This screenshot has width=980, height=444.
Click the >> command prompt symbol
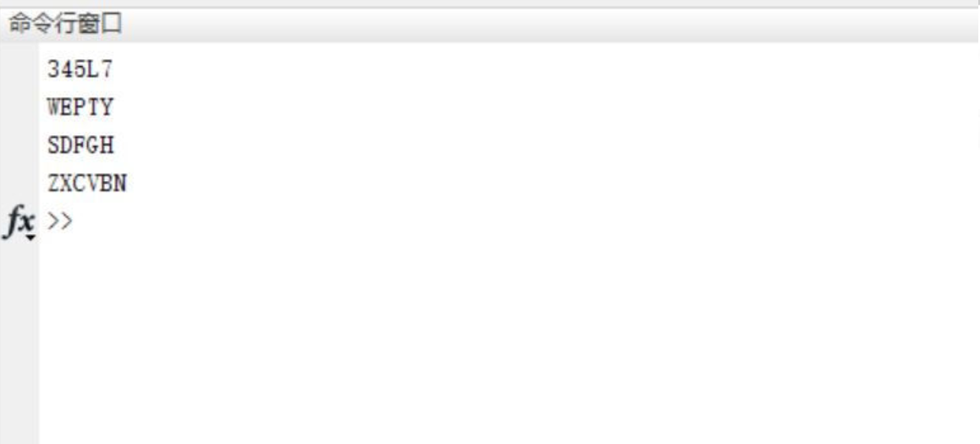pos(59,221)
